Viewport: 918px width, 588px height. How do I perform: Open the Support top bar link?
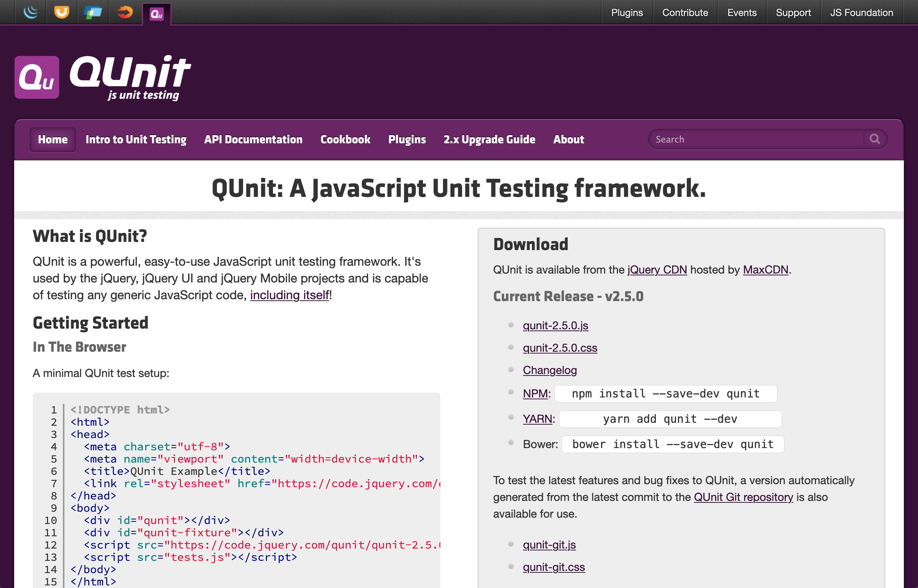click(x=793, y=13)
